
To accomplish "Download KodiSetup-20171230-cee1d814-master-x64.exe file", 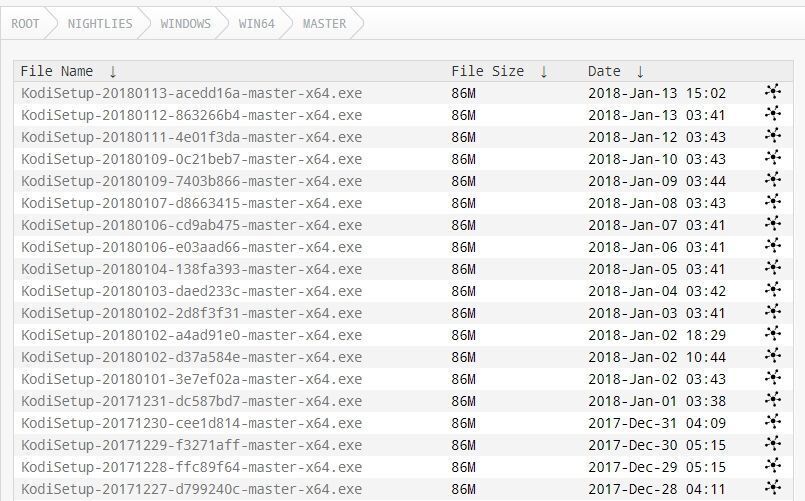I will tap(191, 423).
